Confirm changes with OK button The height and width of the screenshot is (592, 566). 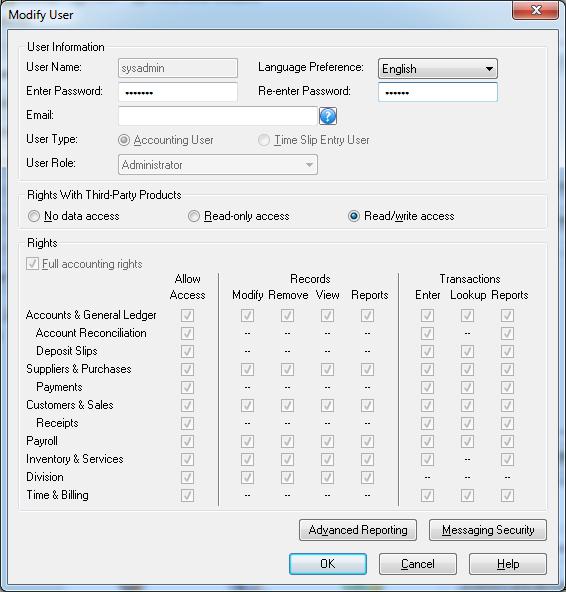coord(328,564)
